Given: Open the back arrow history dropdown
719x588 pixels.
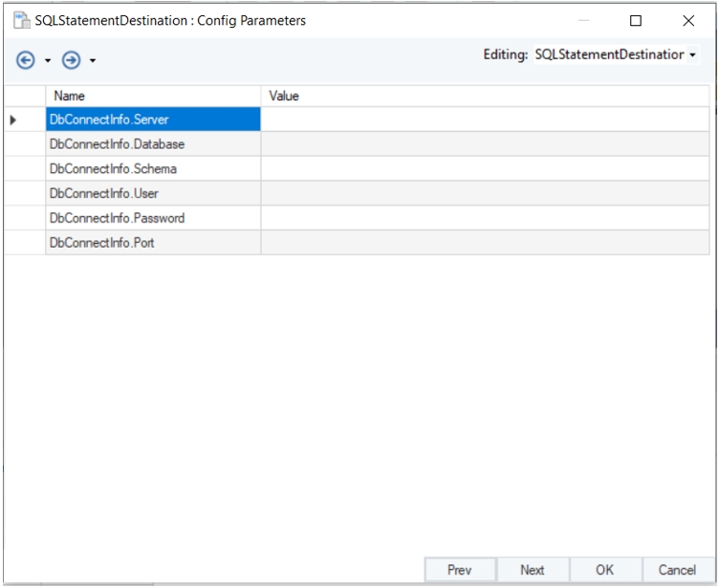Looking at the screenshot, I should point(47,61).
